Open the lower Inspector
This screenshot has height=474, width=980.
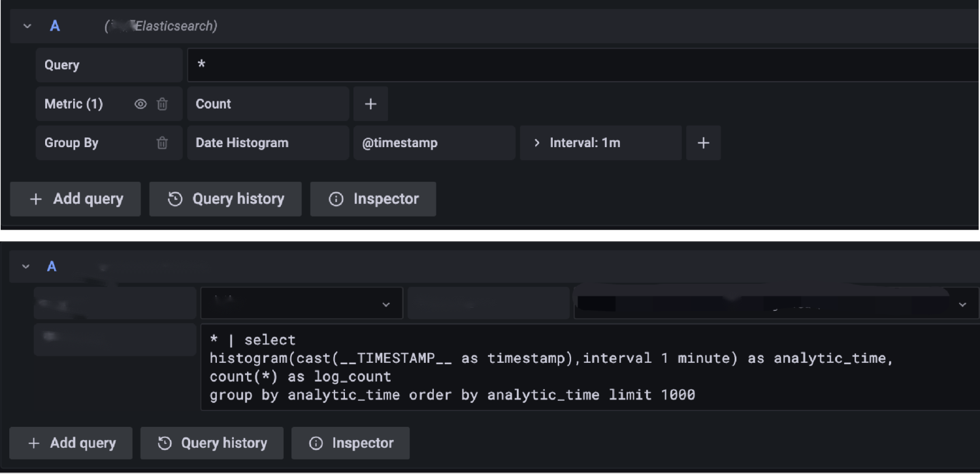point(351,443)
